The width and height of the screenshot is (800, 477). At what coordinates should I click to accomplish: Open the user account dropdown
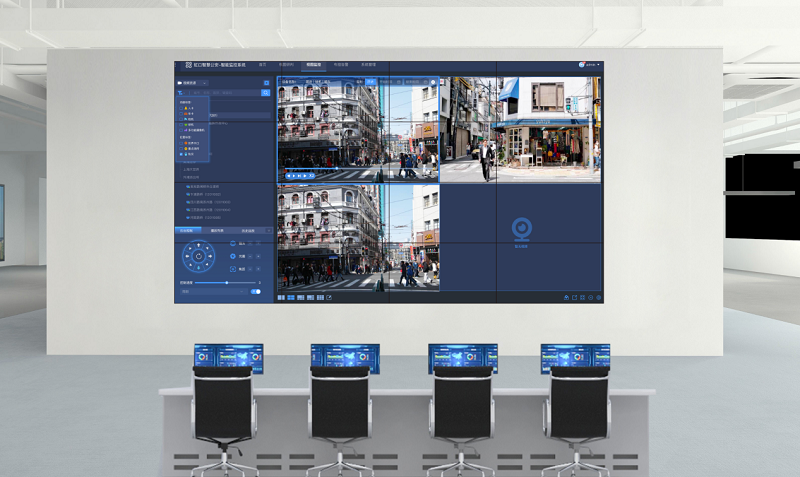(590, 65)
